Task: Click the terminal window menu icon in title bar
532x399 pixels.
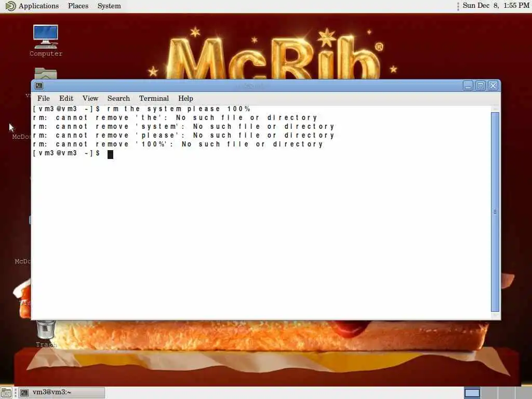Action: (x=39, y=86)
